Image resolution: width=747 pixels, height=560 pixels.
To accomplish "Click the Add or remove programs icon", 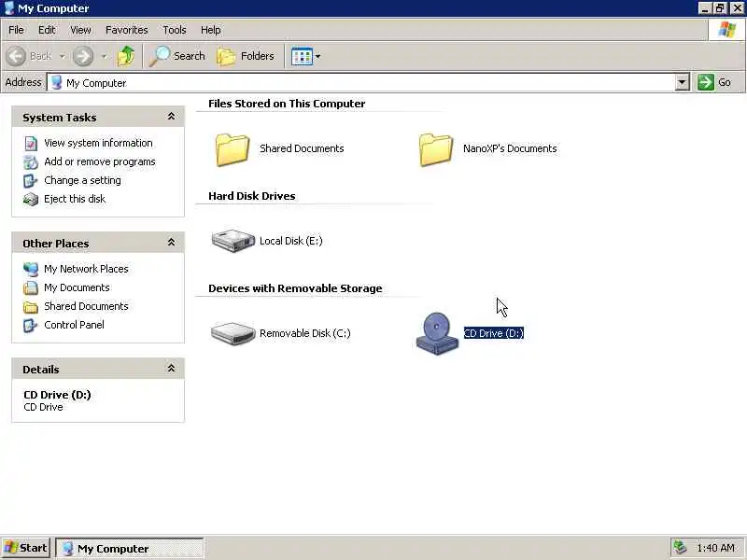I will click(31, 161).
